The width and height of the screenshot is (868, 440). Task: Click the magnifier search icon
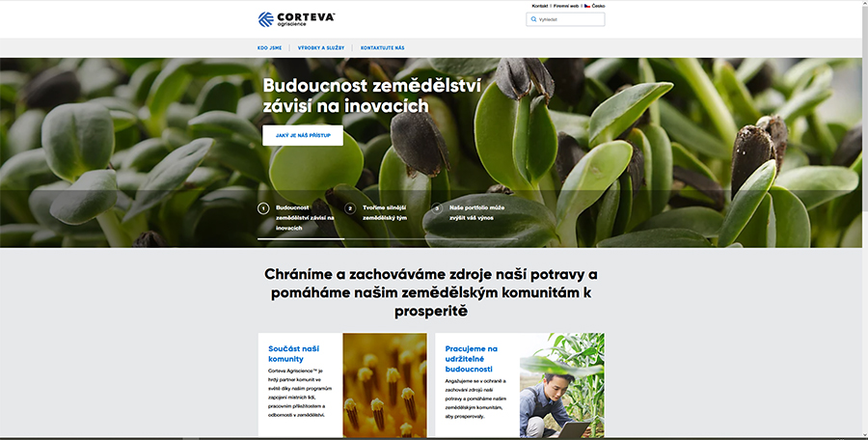pyautogui.click(x=533, y=19)
